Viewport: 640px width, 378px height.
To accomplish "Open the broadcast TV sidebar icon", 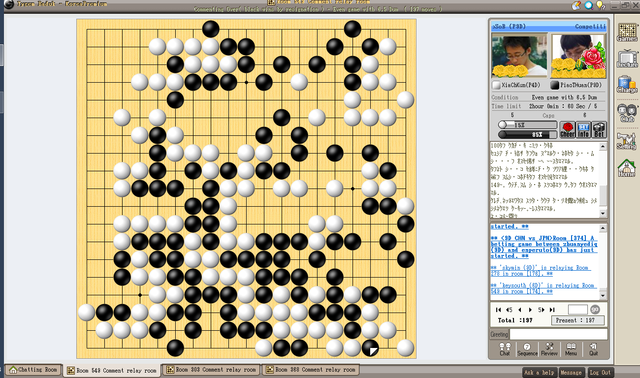I will tap(627, 60).
